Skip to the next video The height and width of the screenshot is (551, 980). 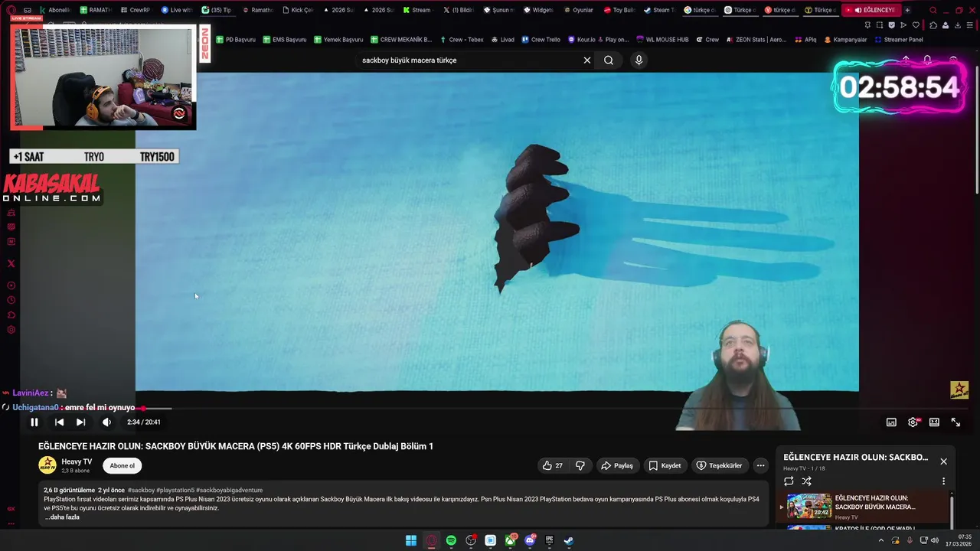tap(80, 422)
